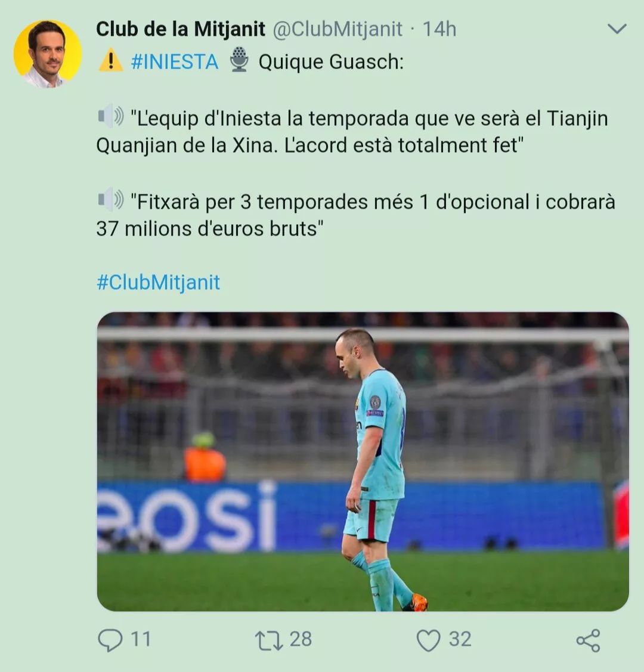Screen dimensions: 644x672
Task: Click the share icon below the tweet
Action: click(x=589, y=640)
